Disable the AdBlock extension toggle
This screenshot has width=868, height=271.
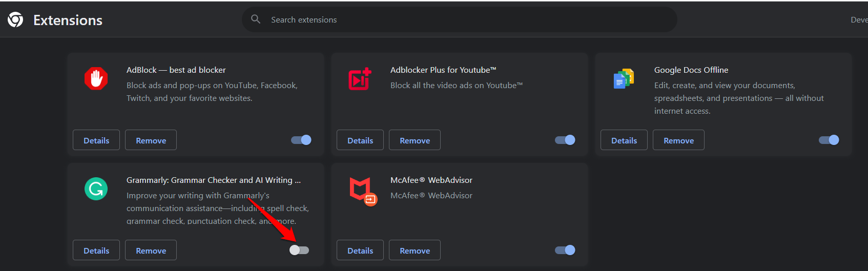(301, 140)
